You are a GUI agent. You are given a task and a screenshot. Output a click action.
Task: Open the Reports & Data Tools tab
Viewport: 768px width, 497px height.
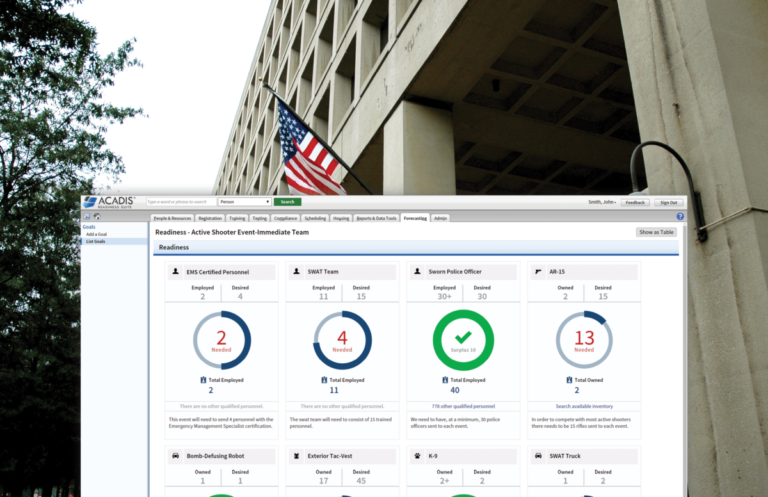[x=377, y=217]
